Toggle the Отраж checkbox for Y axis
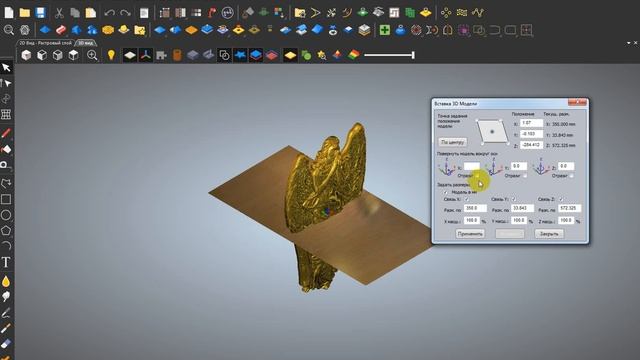 525,176
